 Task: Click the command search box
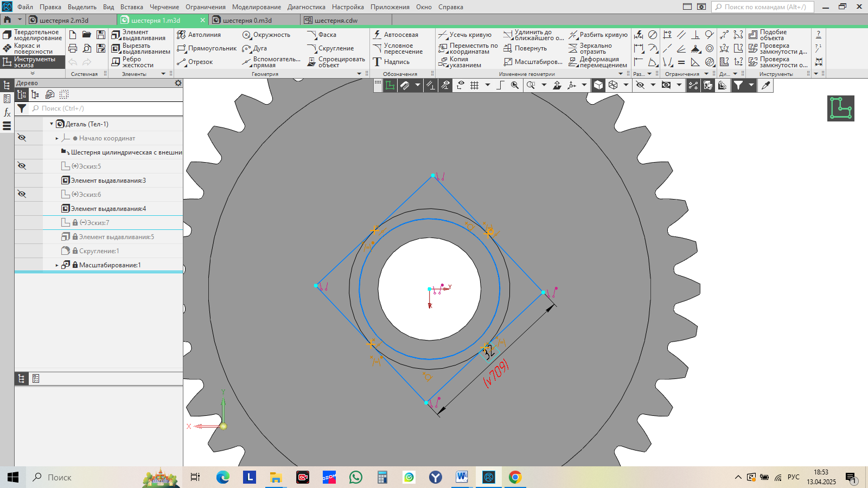click(x=763, y=7)
